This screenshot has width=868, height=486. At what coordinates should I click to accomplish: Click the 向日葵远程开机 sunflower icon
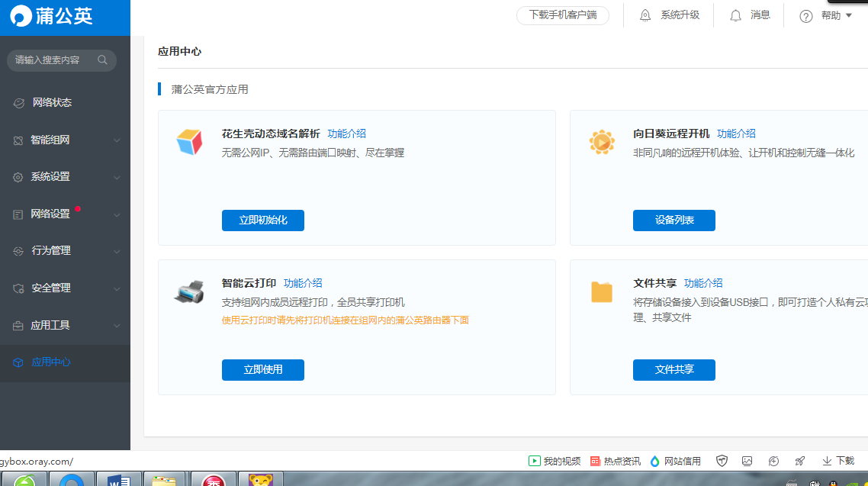(602, 141)
